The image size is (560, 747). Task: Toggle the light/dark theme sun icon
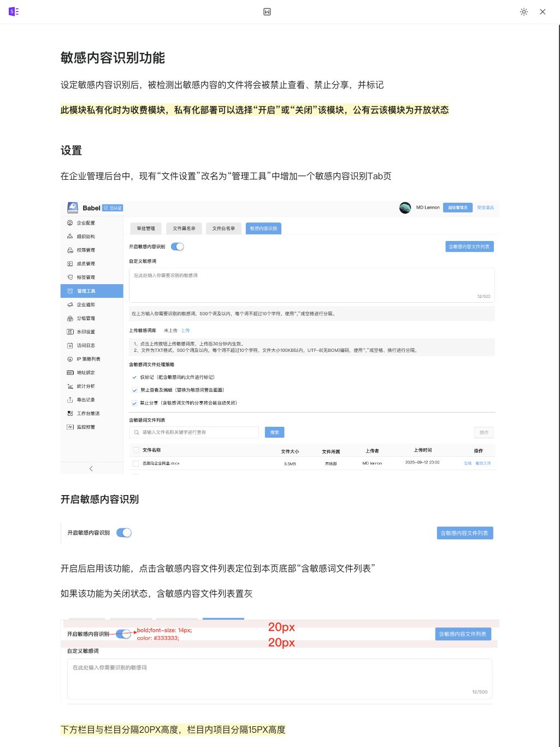[x=524, y=11]
